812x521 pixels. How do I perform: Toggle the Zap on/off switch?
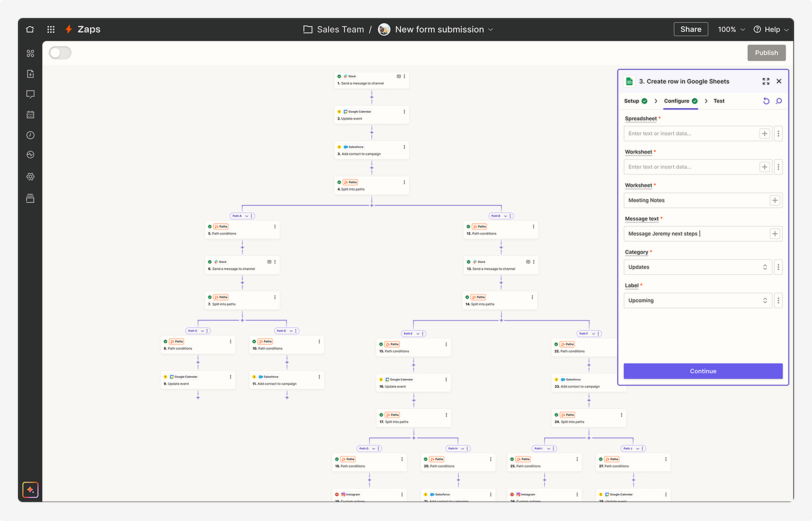tap(60, 53)
